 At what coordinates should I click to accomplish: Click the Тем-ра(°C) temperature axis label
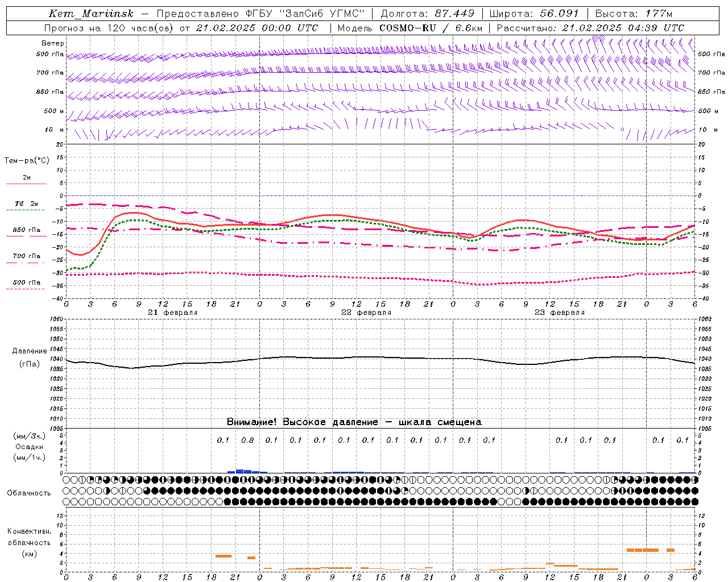point(27,161)
